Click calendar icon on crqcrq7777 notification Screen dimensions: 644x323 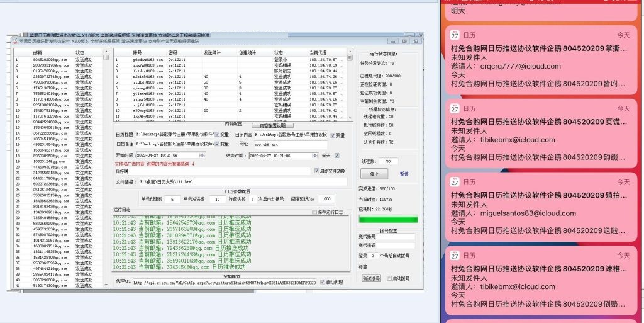[x=455, y=35]
